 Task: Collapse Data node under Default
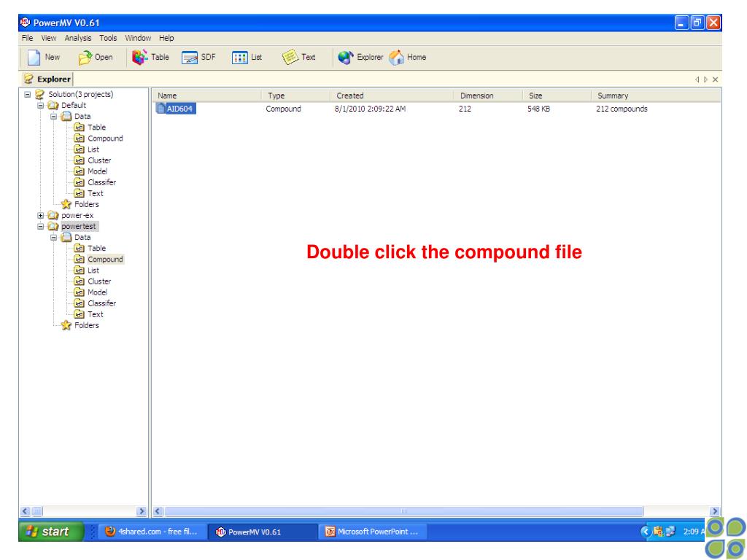[53, 116]
